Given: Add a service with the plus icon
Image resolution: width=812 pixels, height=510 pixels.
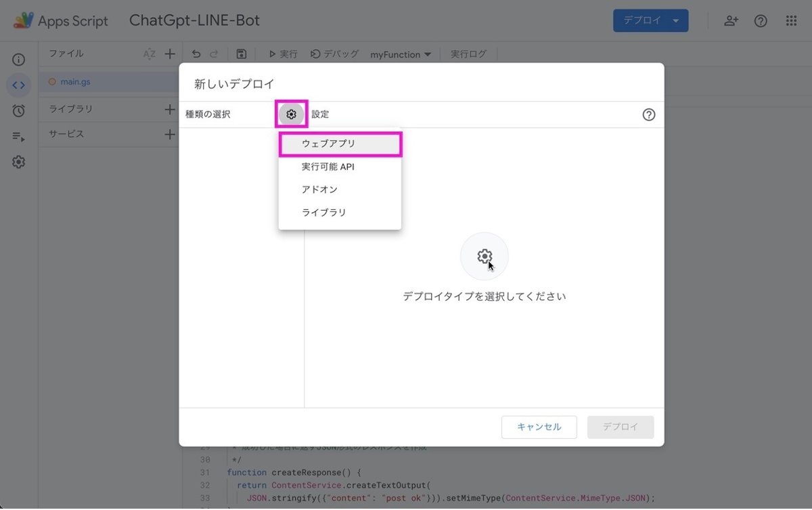Looking at the screenshot, I should pos(170,134).
